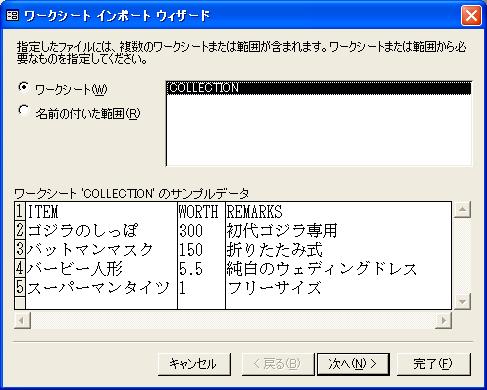Image resolution: width=487 pixels, height=390 pixels.
Task: Click the sample data scroll up arrow
Action: [462, 209]
